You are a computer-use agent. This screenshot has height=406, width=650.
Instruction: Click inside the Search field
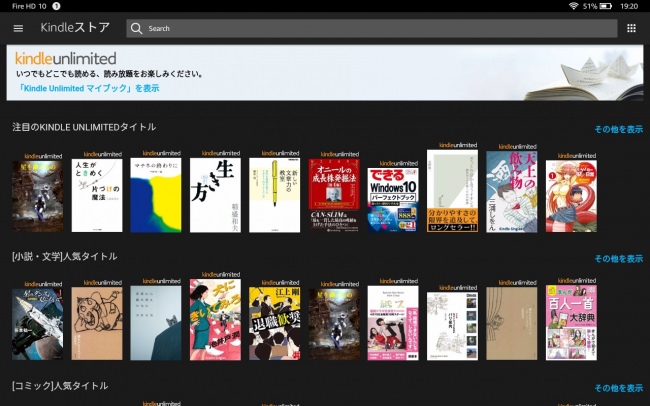[x=372, y=28]
